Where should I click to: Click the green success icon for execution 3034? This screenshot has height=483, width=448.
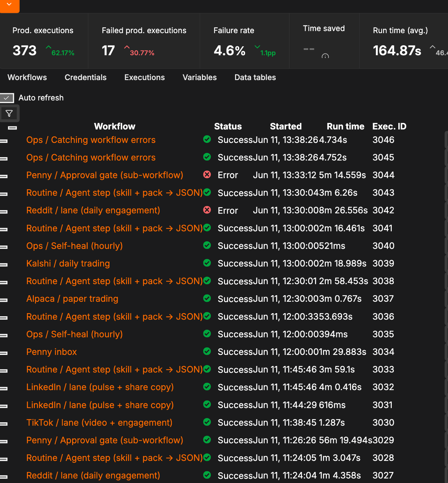tap(207, 351)
